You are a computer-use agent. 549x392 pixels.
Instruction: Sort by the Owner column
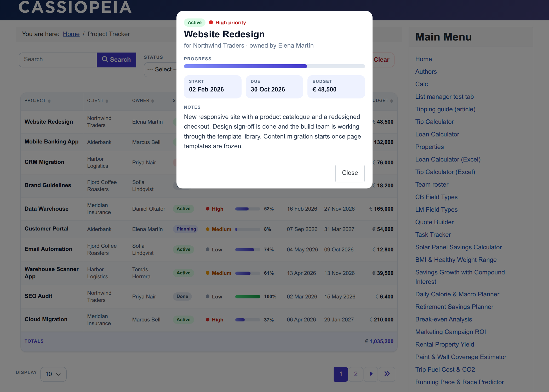tap(143, 101)
